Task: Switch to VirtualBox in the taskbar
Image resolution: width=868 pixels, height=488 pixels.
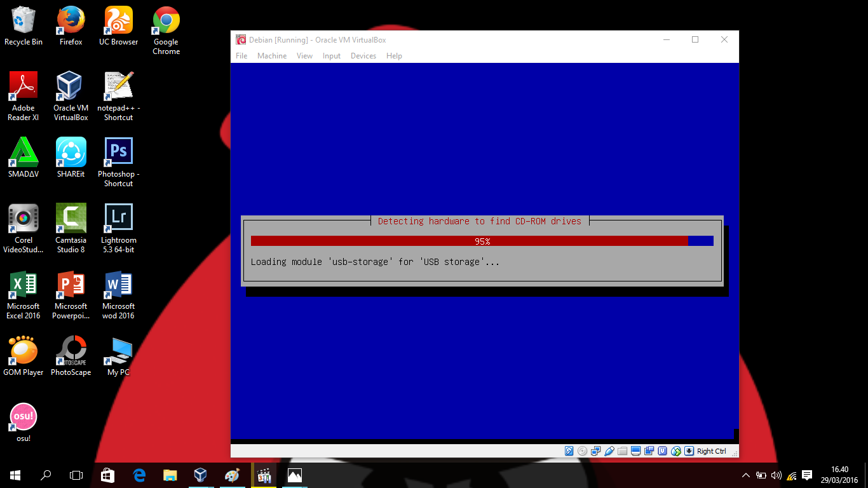Action: point(201,475)
